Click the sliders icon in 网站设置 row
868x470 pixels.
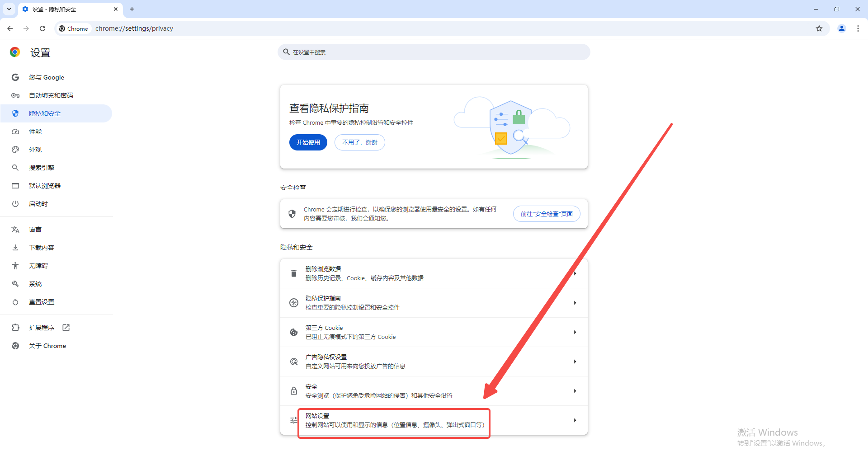pyautogui.click(x=294, y=420)
